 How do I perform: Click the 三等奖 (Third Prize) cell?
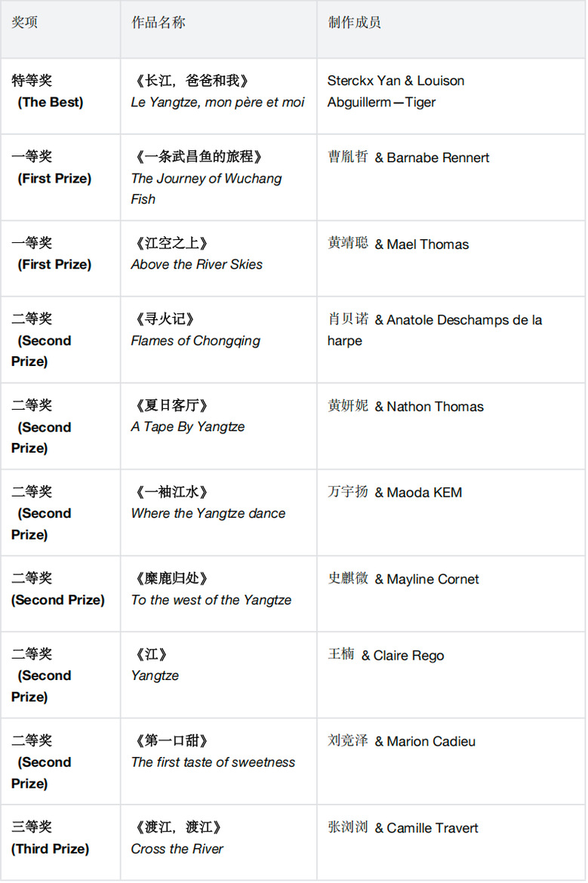coord(60,841)
